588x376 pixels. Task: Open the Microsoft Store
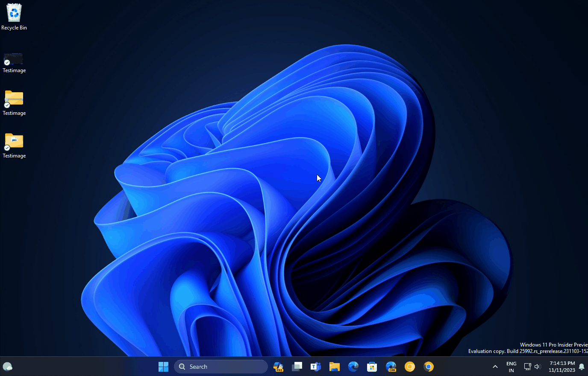tap(372, 367)
